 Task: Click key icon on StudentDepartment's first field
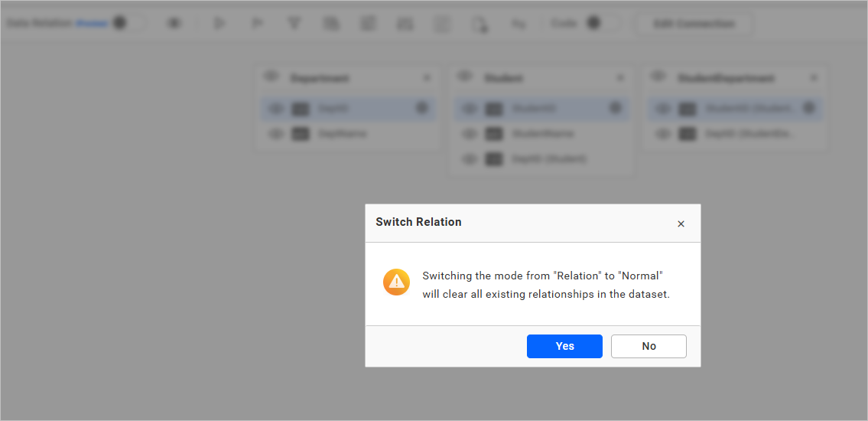(808, 109)
